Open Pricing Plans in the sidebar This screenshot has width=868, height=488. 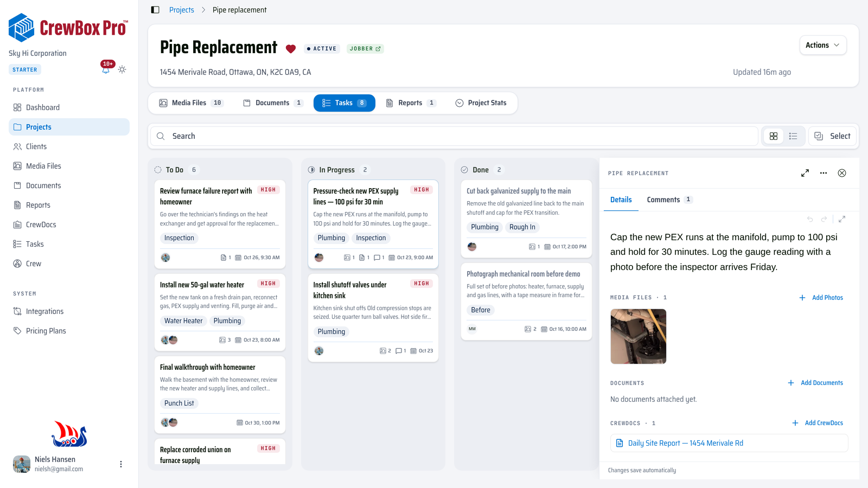click(69, 331)
